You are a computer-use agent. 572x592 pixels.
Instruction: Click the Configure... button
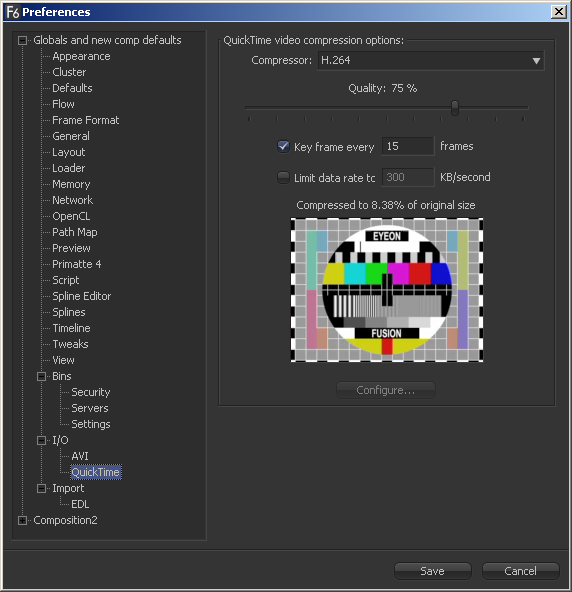pyautogui.click(x=386, y=390)
